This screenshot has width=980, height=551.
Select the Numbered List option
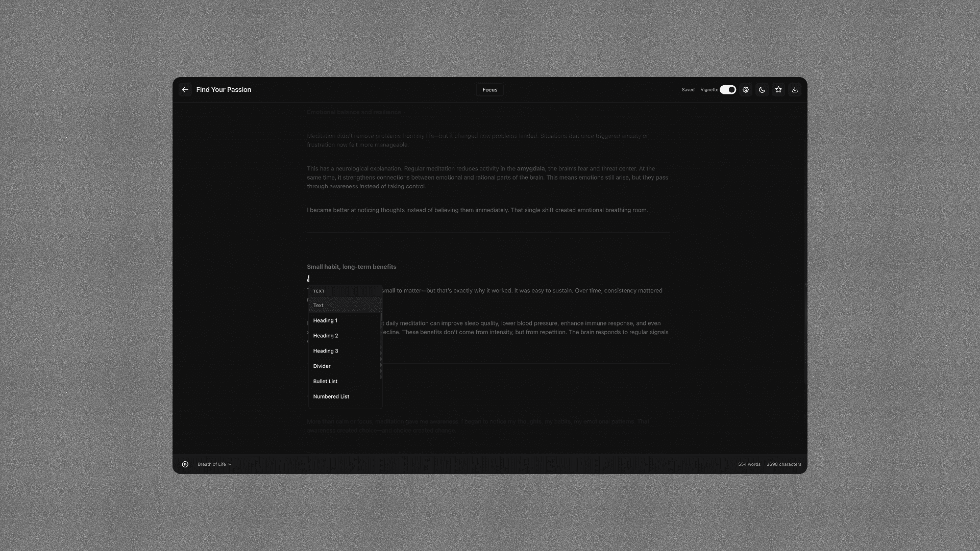tap(331, 396)
